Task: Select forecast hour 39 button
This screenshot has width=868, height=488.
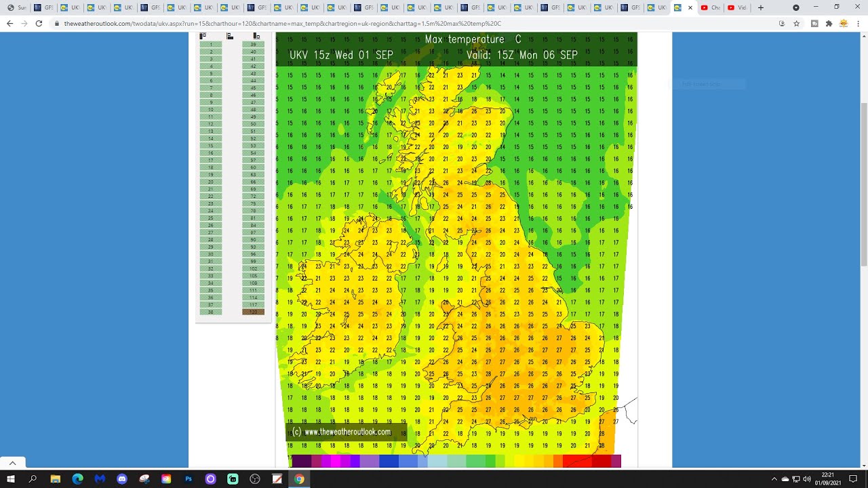Action: coord(253,45)
